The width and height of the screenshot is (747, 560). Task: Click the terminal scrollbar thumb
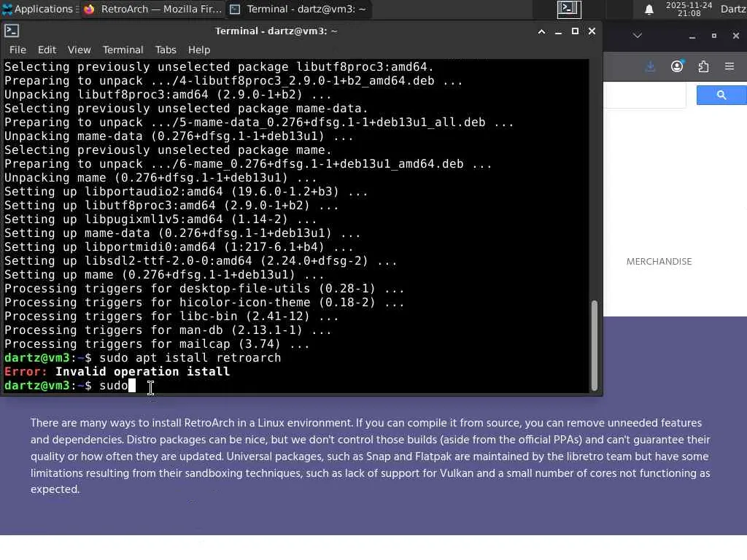point(594,345)
